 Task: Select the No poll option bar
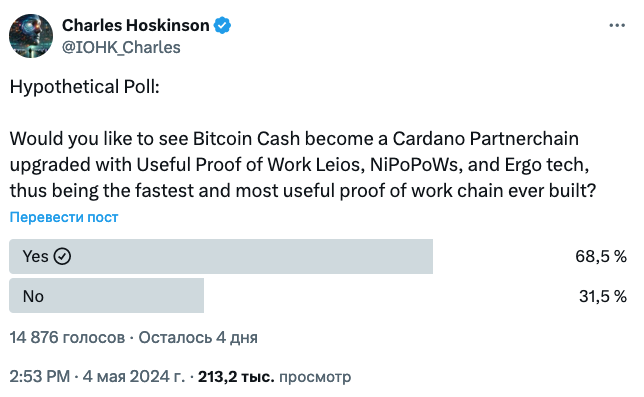(106, 296)
